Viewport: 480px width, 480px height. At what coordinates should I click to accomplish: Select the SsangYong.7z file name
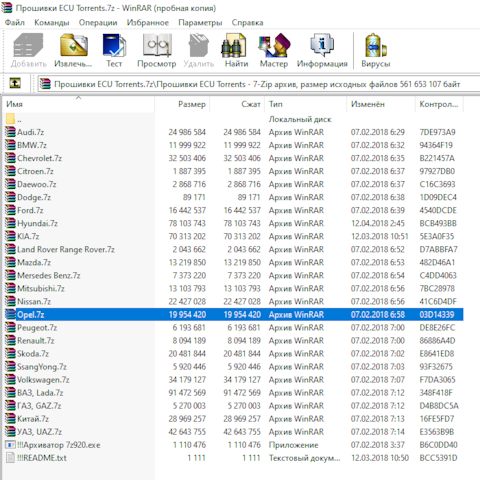[x=42, y=366]
